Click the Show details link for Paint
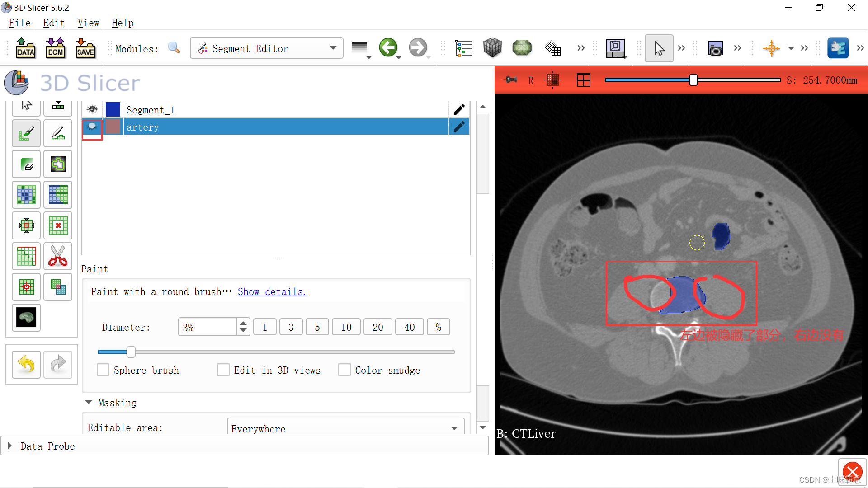This screenshot has height=488, width=868. (x=272, y=291)
